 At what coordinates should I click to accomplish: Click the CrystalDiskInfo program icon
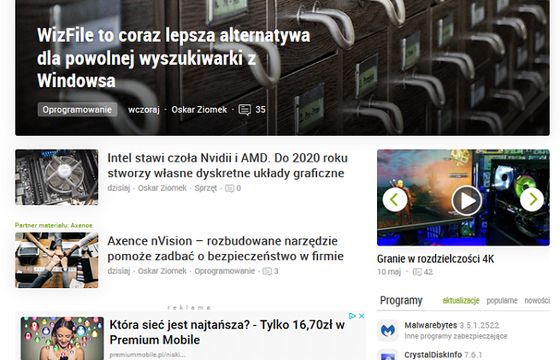pos(388,355)
